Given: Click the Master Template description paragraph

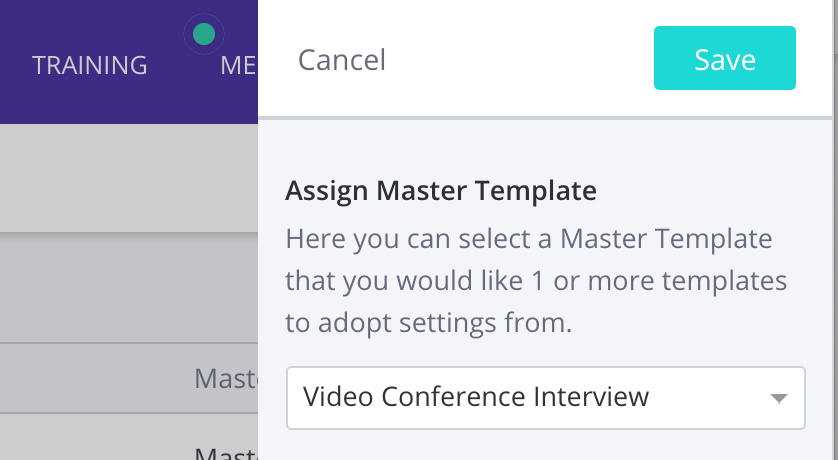Looking at the screenshot, I should click(x=535, y=282).
